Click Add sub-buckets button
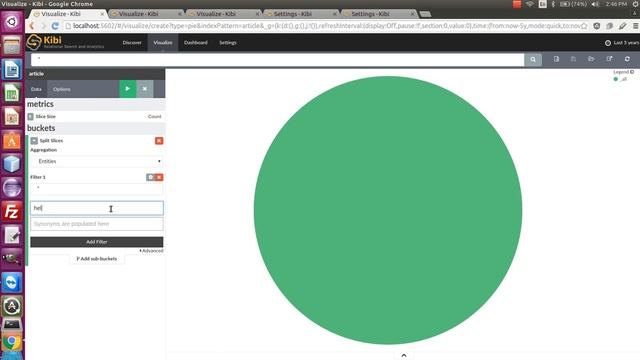Viewport: 640px width, 360px height. tap(97, 259)
